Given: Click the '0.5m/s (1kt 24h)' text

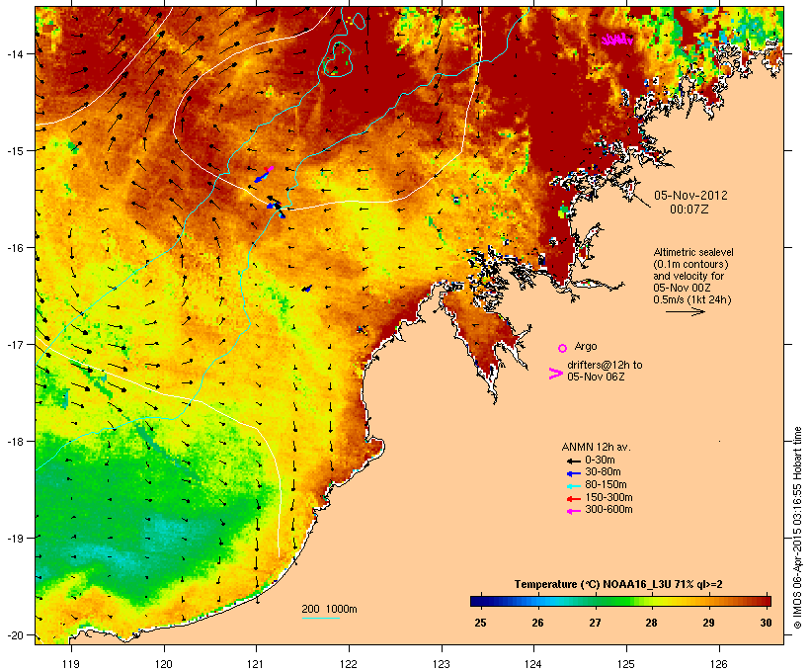Looking at the screenshot, I should pyautogui.click(x=692, y=299).
